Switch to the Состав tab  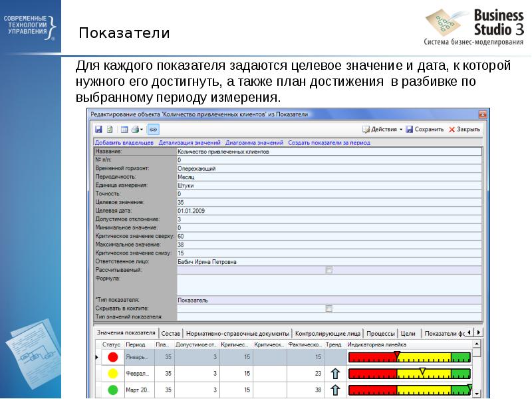[x=171, y=334]
